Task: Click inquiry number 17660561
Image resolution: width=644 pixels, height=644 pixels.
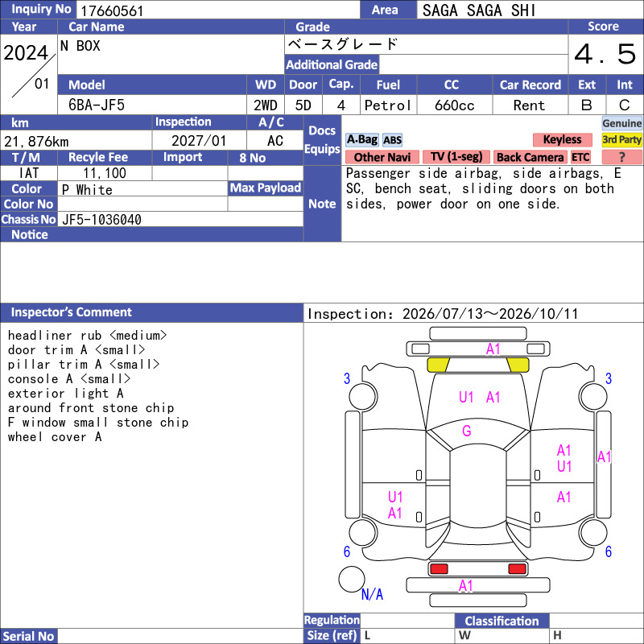Action: [x=112, y=10]
